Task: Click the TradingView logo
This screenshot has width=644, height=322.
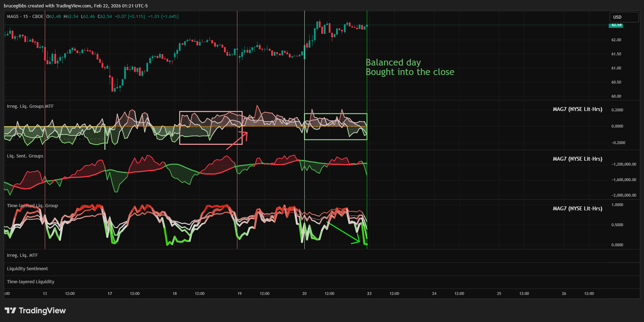Action: [35, 310]
